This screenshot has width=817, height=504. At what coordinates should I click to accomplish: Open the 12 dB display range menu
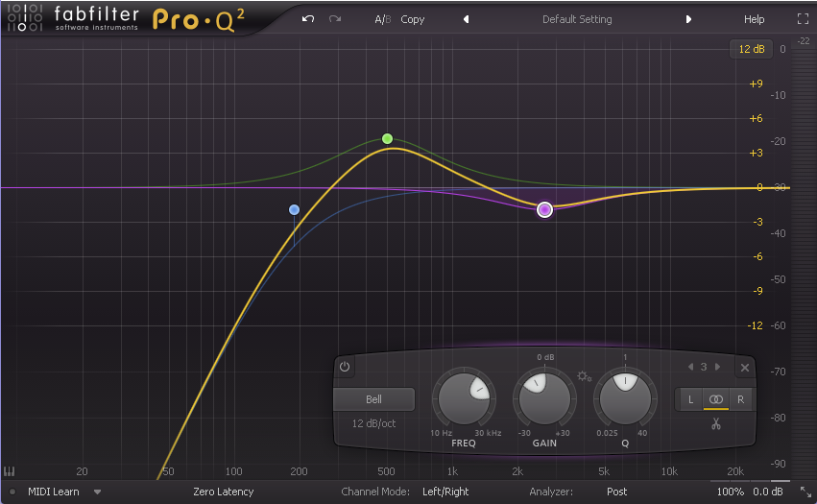click(752, 49)
